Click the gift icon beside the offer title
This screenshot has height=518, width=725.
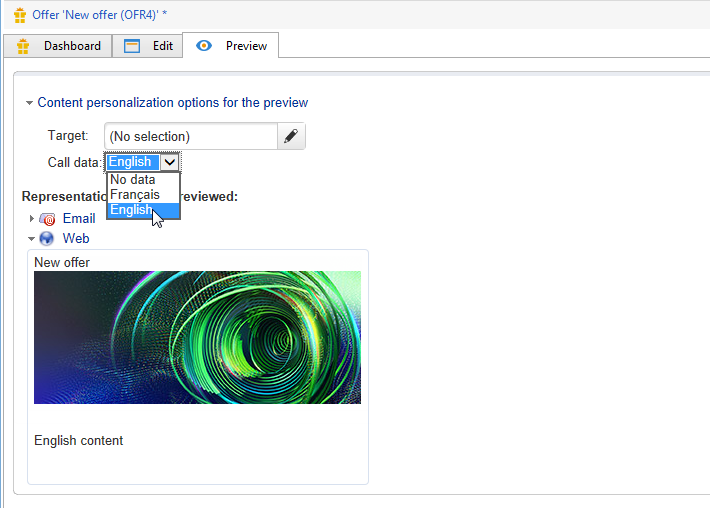coord(20,15)
